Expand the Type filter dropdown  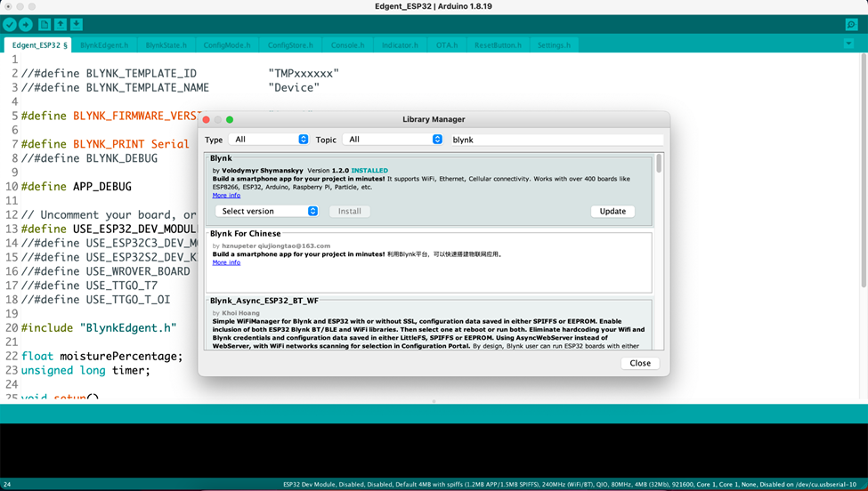[269, 140]
